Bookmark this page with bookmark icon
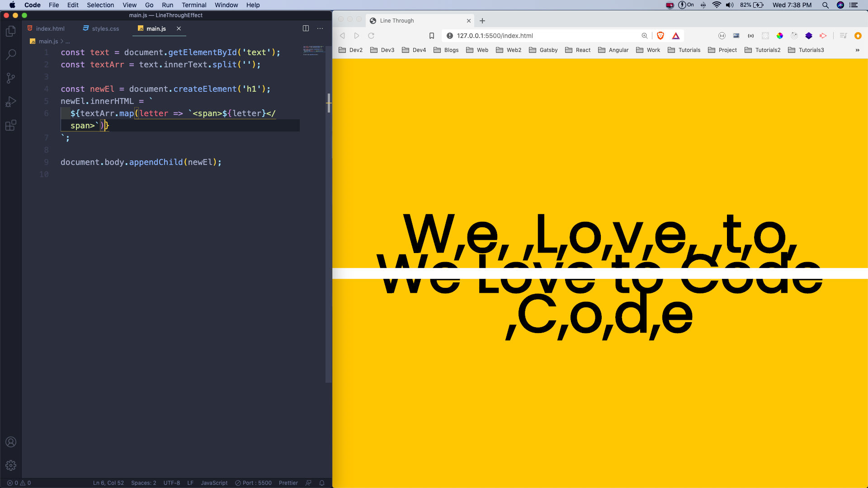Screen dimensions: 868x488 [432, 36]
